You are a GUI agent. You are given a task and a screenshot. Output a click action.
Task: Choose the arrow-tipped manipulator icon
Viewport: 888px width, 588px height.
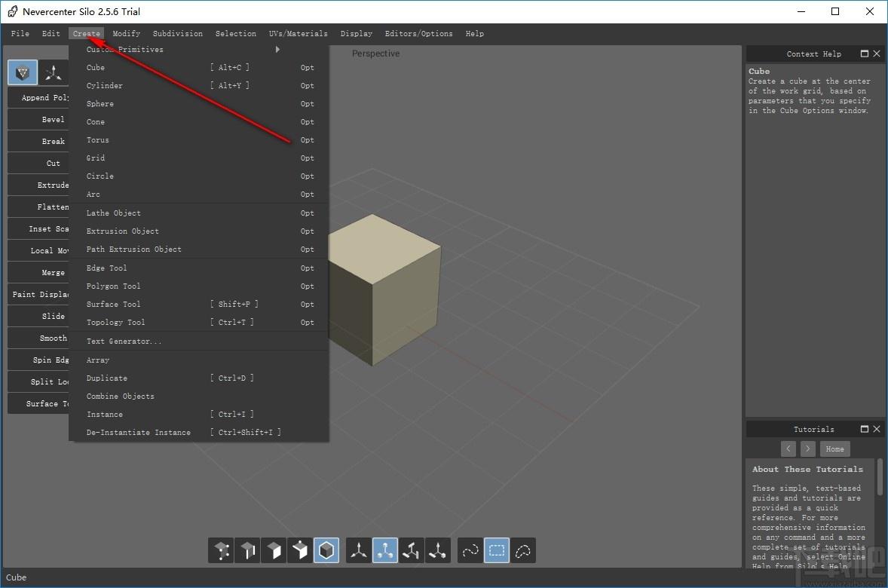click(359, 550)
